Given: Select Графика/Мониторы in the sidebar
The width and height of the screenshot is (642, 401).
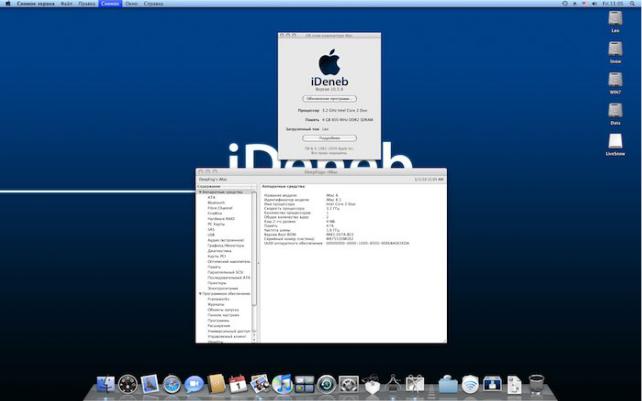Looking at the screenshot, I should point(226,245).
